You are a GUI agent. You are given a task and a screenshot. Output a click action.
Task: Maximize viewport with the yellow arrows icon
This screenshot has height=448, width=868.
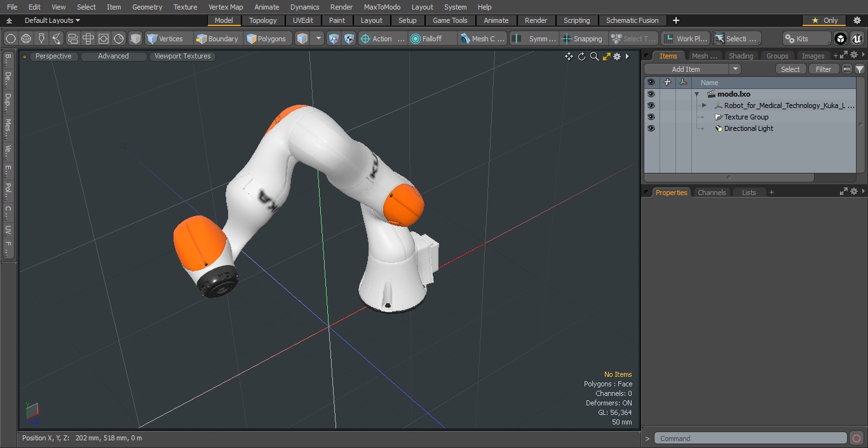click(606, 57)
